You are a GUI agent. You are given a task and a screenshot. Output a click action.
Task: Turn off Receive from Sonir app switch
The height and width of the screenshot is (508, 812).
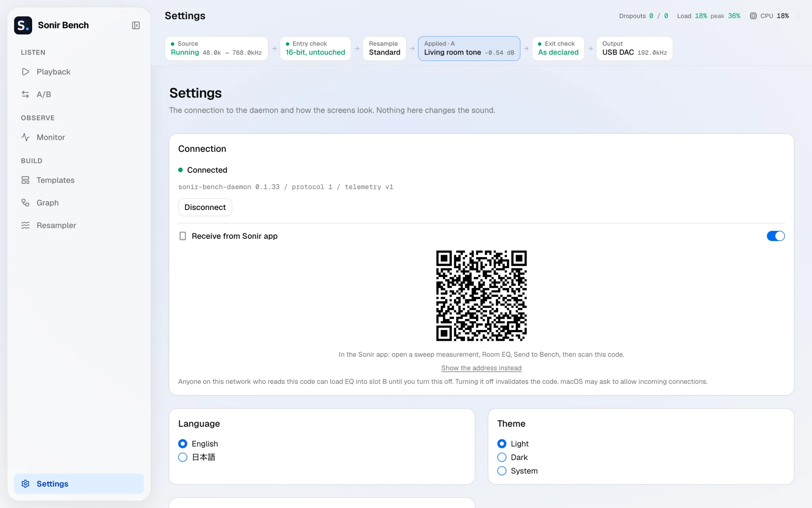(x=775, y=236)
